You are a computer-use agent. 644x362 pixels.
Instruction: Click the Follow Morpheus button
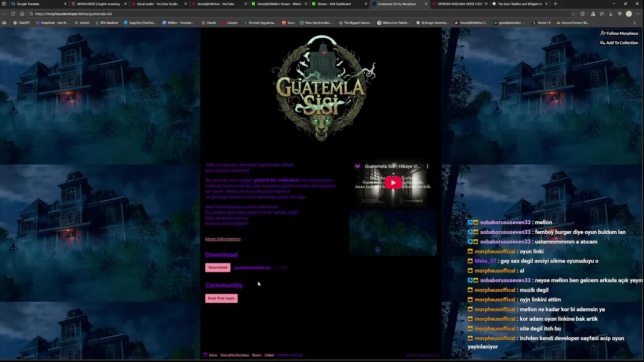point(619,33)
